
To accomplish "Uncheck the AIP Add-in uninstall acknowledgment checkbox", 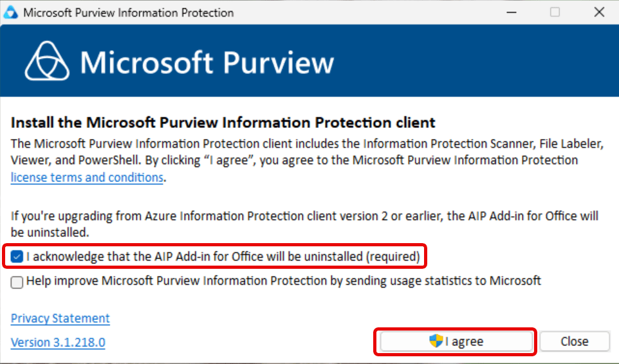I will 17,257.
